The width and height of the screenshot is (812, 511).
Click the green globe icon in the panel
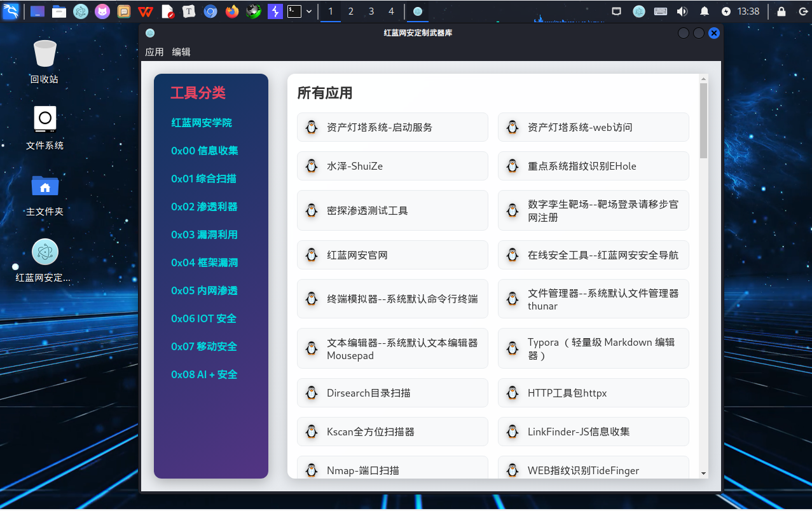click(x=254, y=11)
